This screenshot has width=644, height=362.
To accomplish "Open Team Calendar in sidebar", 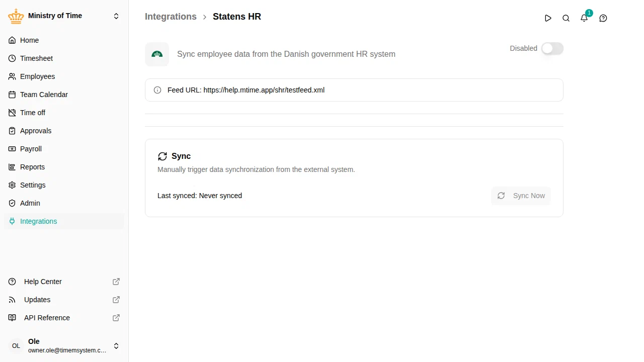I will click(x=64, y=95).
